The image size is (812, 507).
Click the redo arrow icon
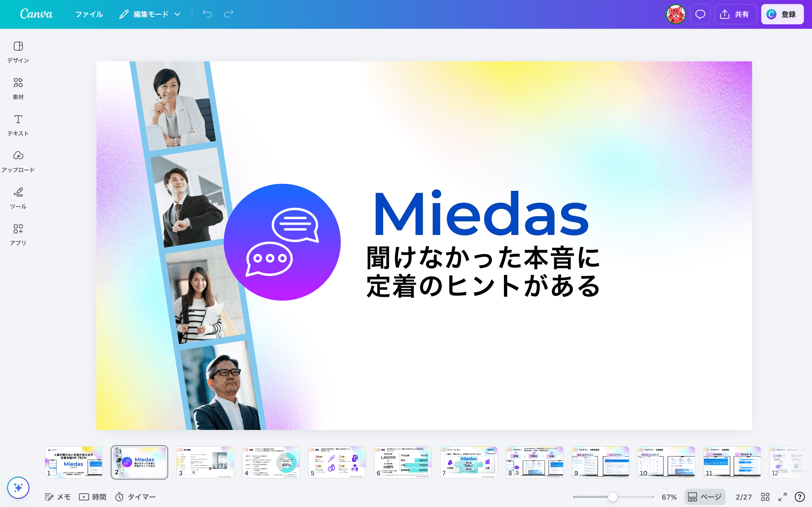[x=228, y=14]
